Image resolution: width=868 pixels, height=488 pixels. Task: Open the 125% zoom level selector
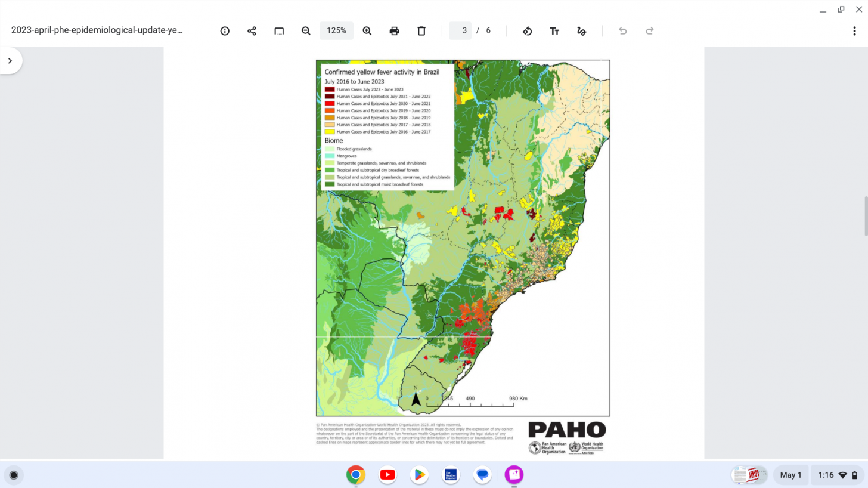(x=336, y=30)
